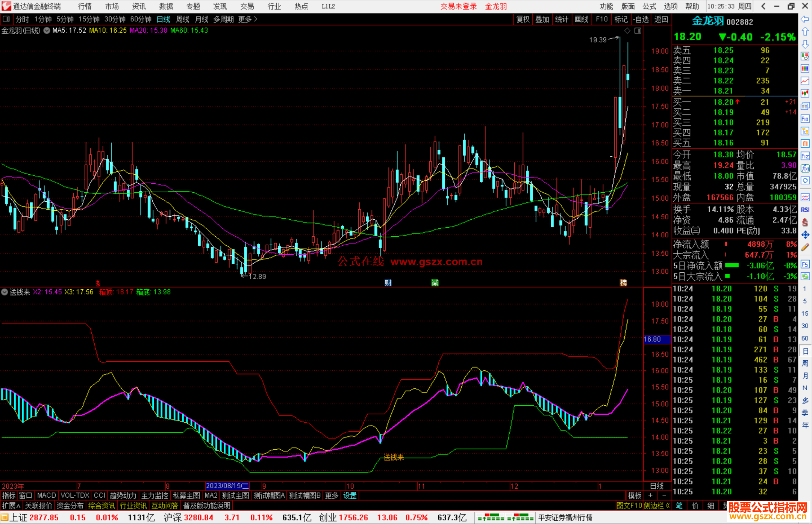Click the 复权 button in chart toolbar
Screen dimensions: 812x524
coord(523,19)
